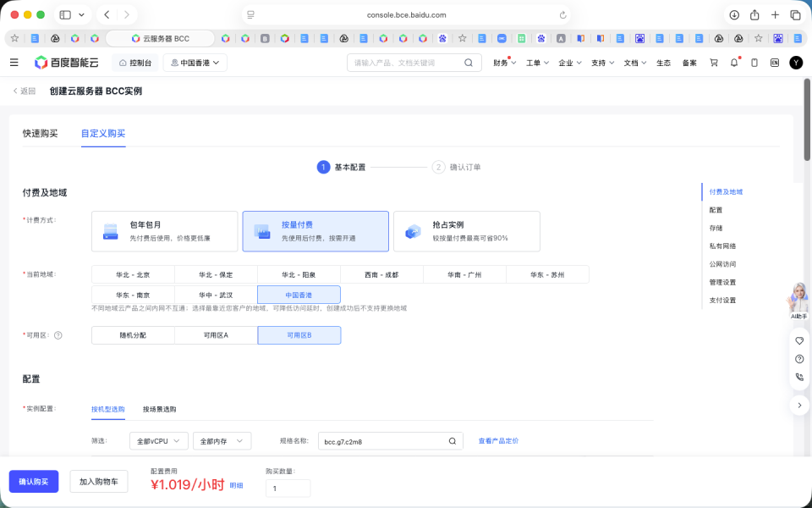This screenshot has height=508, width=812.
Task: Choose region 华东 - 苏州
Action: pos(547,274)
